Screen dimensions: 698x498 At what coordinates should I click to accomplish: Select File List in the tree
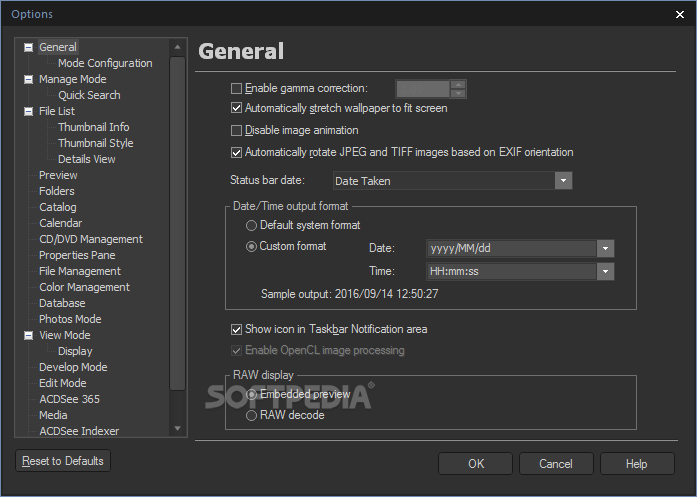point(57,111)
